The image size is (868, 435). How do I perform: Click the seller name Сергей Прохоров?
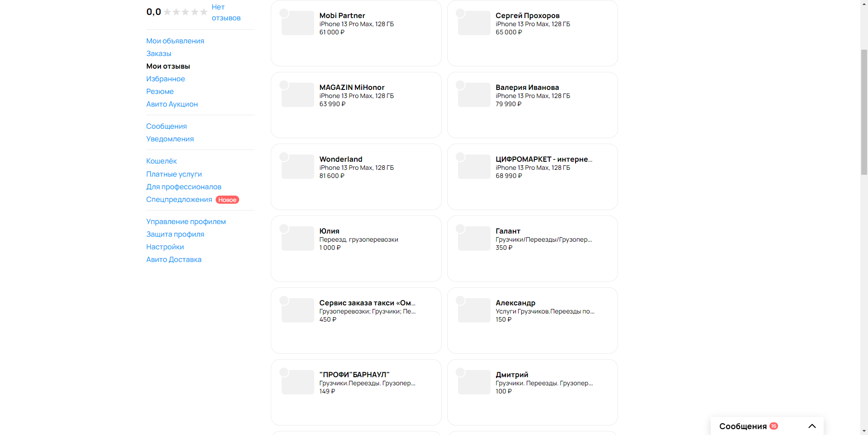[x=528, y=16]
